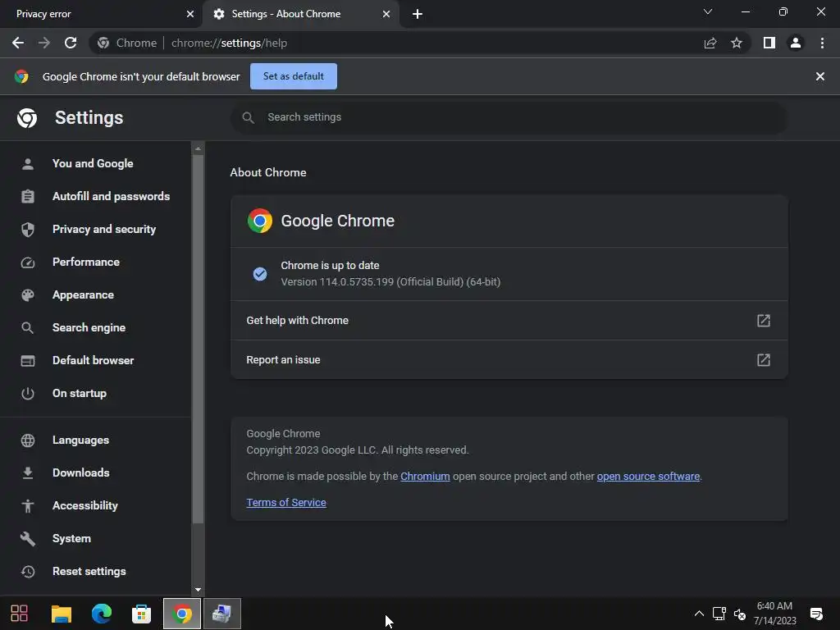Select System in the sidebar
Screen dimensions: 840x630
[x=71, y=538]
